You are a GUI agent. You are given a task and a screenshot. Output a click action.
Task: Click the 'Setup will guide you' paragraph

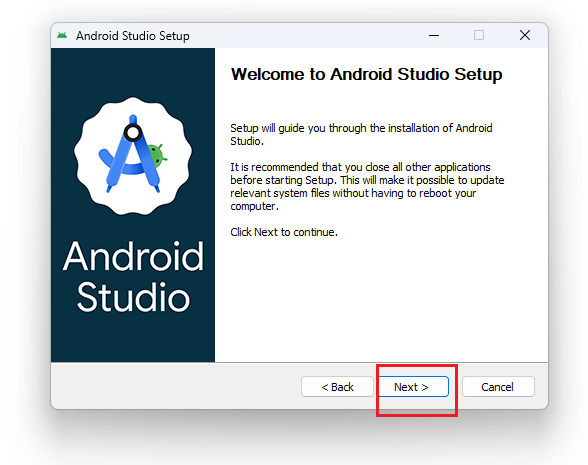coord(361,135)
